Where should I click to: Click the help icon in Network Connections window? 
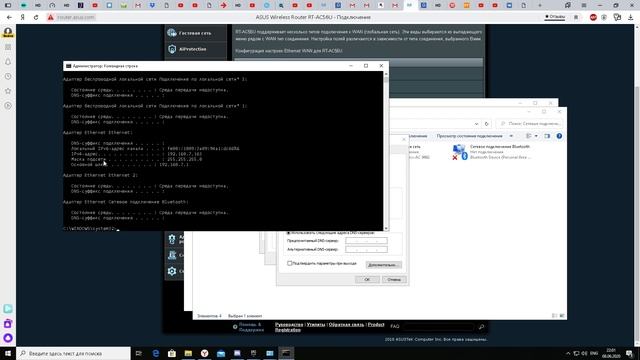click(x=559, y=136)
